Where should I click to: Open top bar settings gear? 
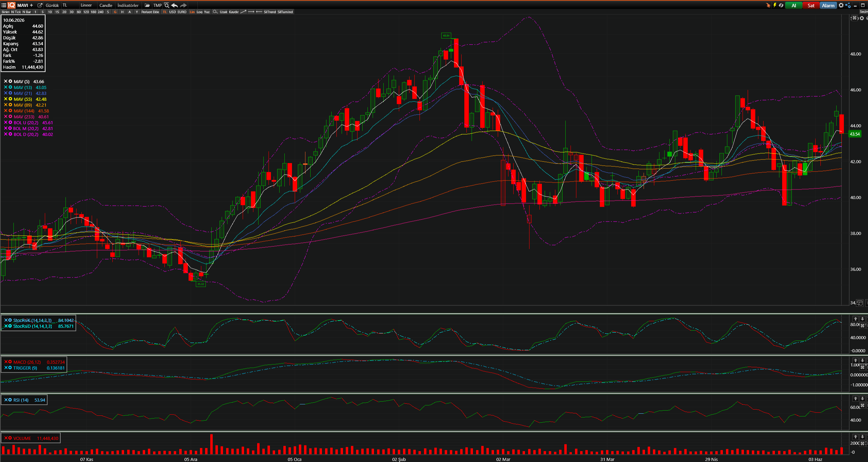(x=841, y=5)
